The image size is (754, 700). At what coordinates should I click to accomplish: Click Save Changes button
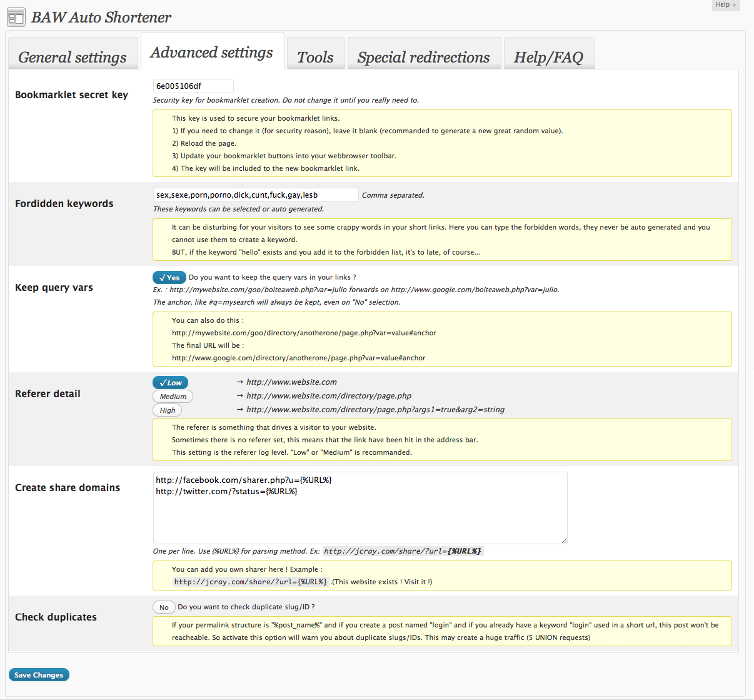point(39,675)
